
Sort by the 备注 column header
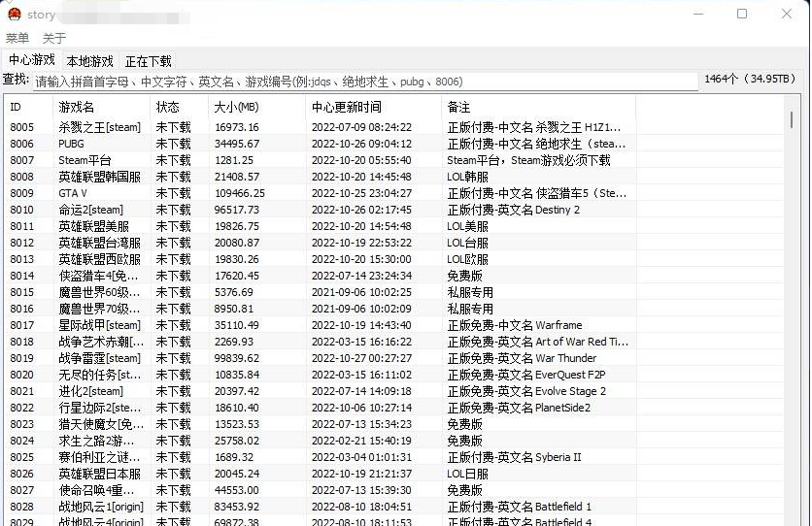(538, 107)
